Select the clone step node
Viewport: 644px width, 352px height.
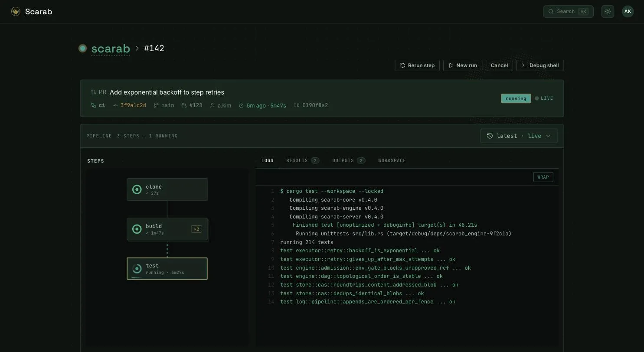point(167,189)
